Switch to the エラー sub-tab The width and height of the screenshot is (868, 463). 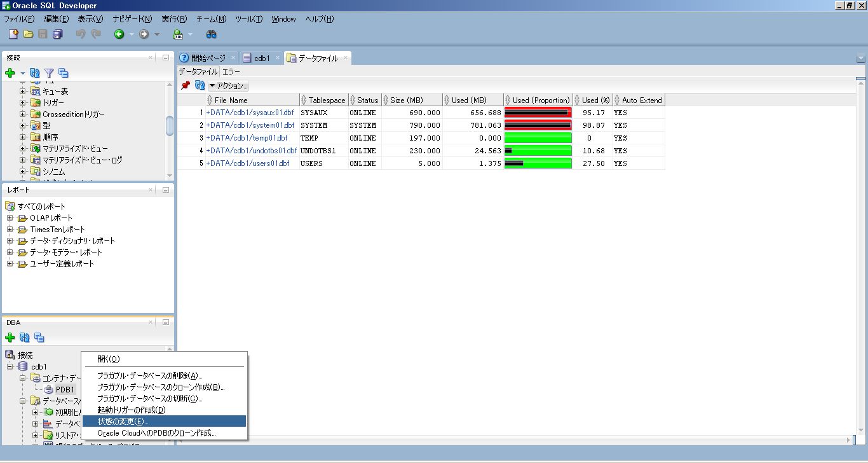pos(231,72)
